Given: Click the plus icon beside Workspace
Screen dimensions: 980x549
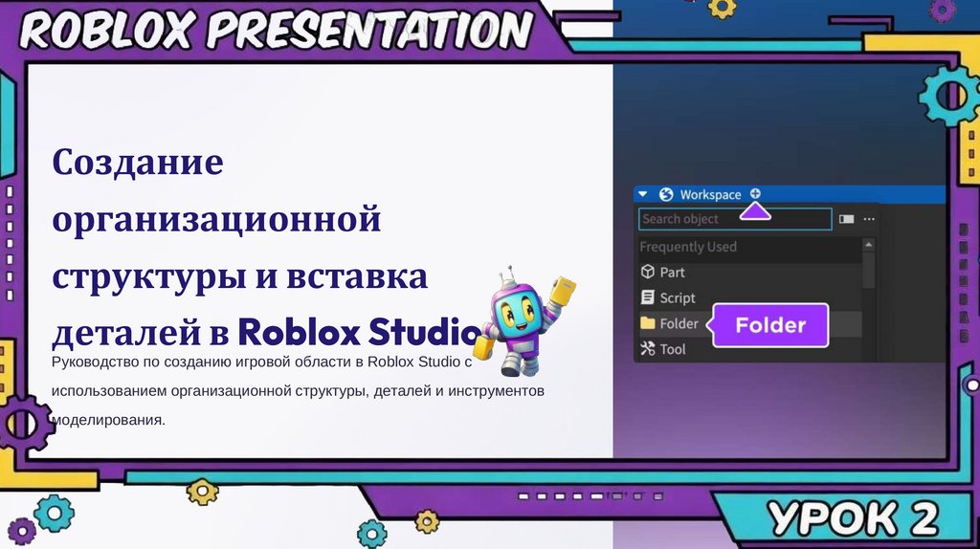Looking at the screenshot, I should 755,193.
